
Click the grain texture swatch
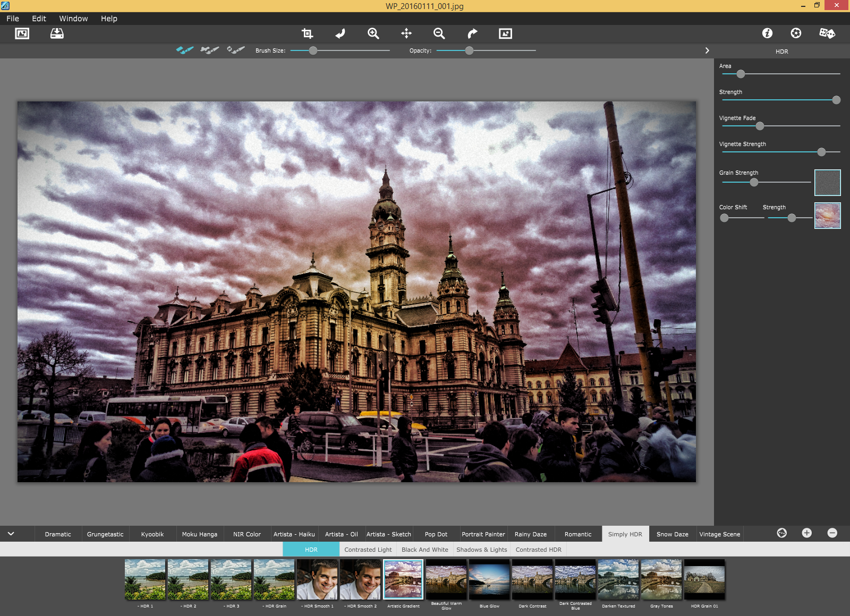828,183
